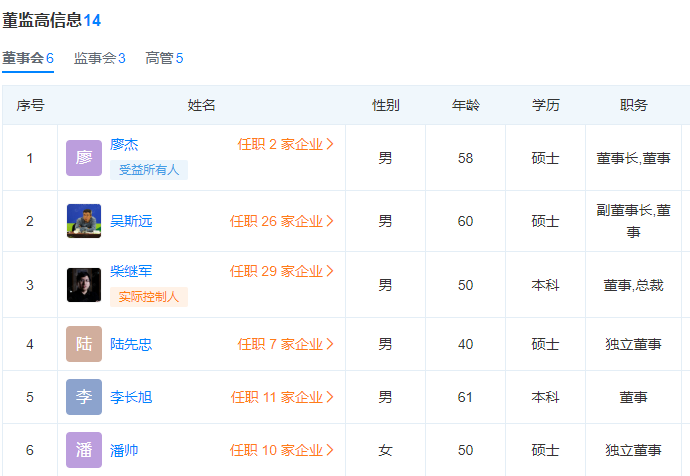Open 吴斯远's photo thumbnail
The width and height of the screenshot is (690, 476).
[84, 221]
